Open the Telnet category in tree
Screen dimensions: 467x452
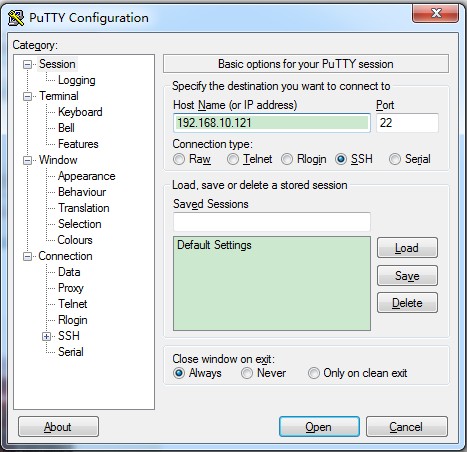point(73,304)
